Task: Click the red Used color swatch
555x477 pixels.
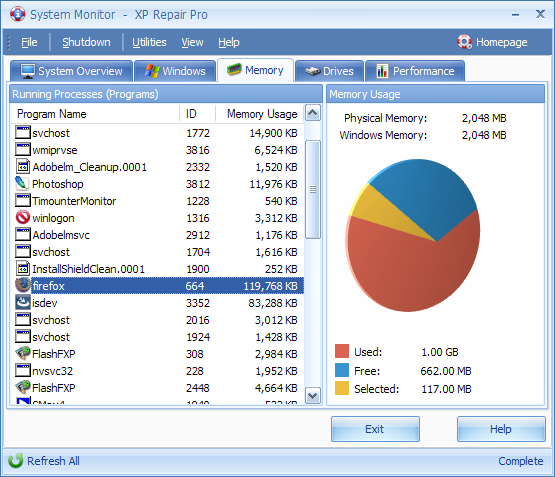Action: coord(342,351)
